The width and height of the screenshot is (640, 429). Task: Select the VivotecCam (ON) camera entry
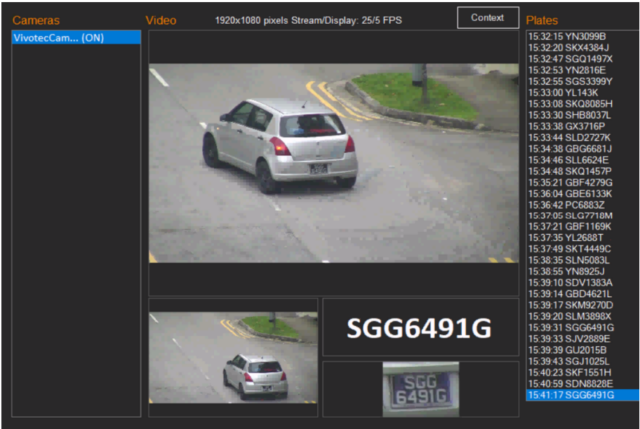[x=76, y=38]
